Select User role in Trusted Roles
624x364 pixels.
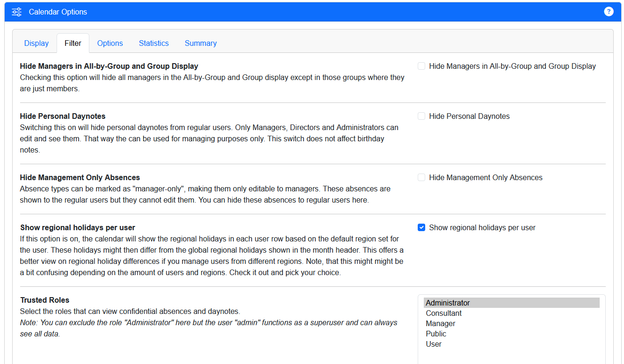(x=434, y=344)
